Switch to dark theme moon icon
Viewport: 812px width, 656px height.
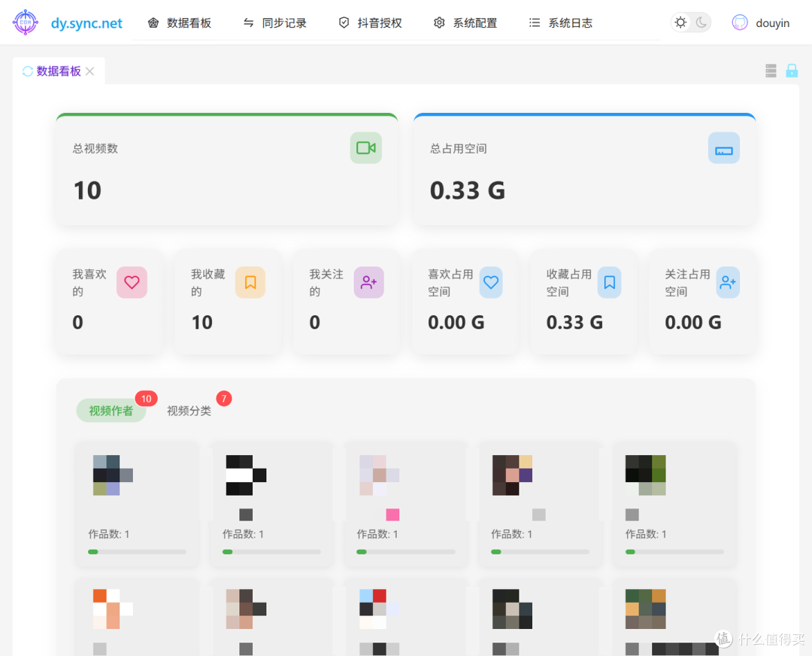click(x=701, y=23)
